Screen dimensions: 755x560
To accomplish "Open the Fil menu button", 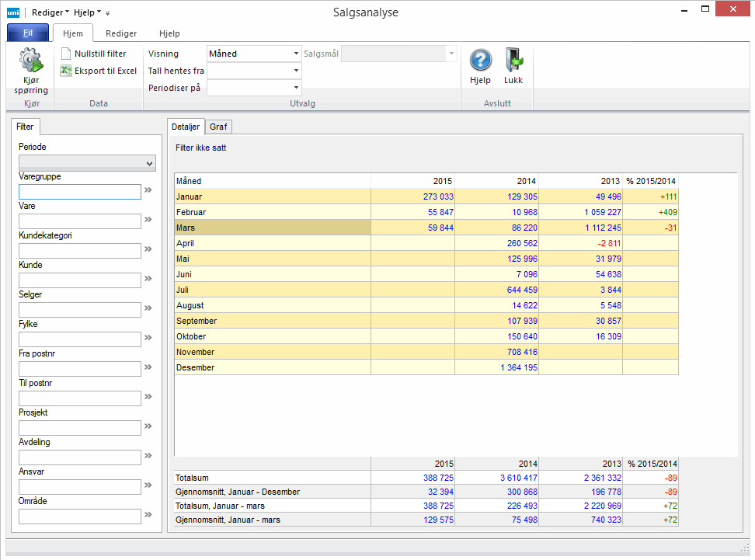I will 27,33.
